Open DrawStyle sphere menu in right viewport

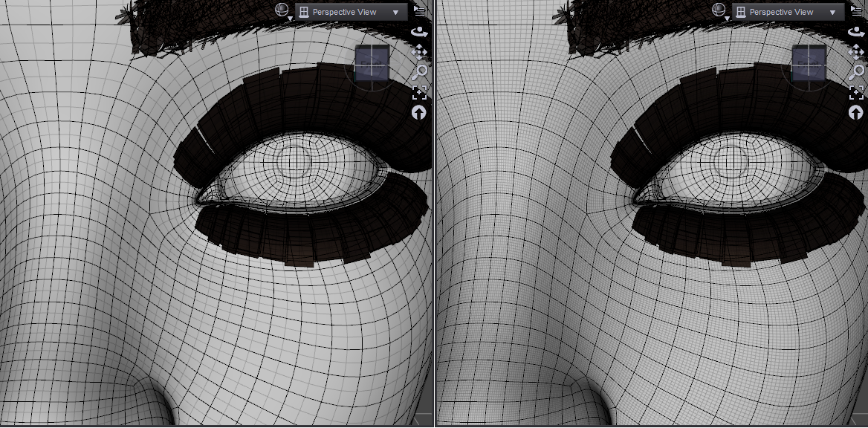point(719,10)
